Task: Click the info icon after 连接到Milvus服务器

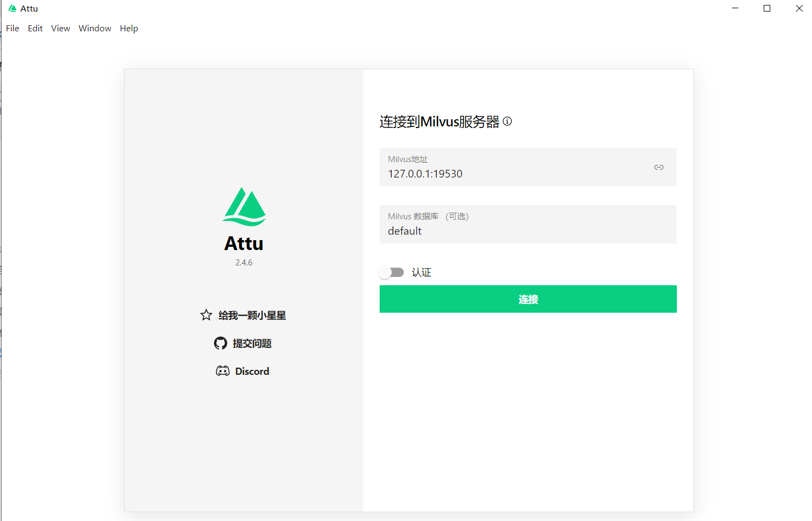Action: (x=508, y=121)
